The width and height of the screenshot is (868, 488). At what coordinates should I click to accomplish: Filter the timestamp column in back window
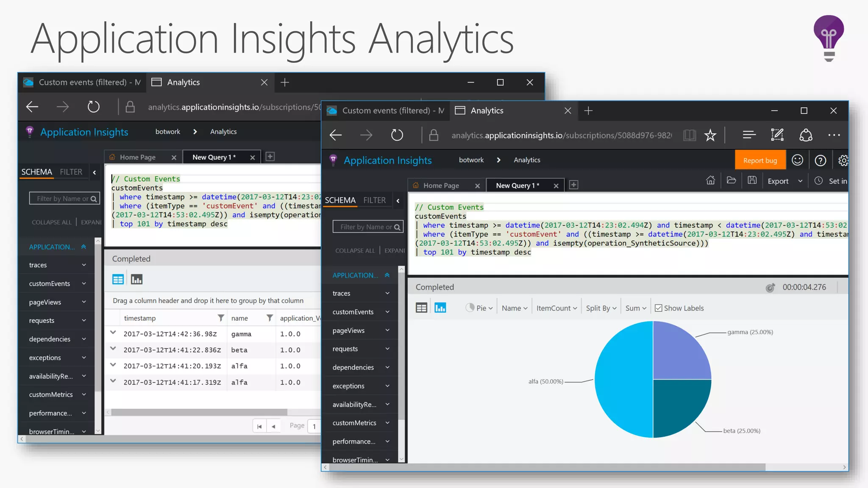click(x=221, y=318)
